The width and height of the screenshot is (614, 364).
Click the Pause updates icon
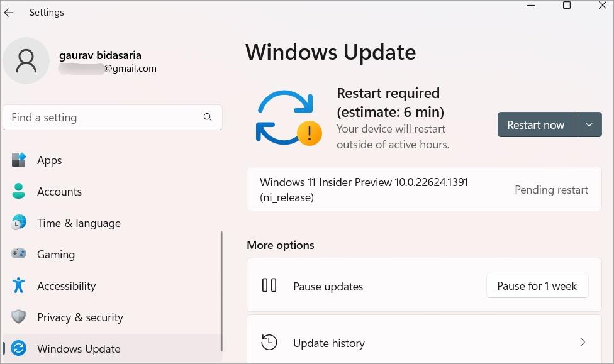tap(269, 285)
